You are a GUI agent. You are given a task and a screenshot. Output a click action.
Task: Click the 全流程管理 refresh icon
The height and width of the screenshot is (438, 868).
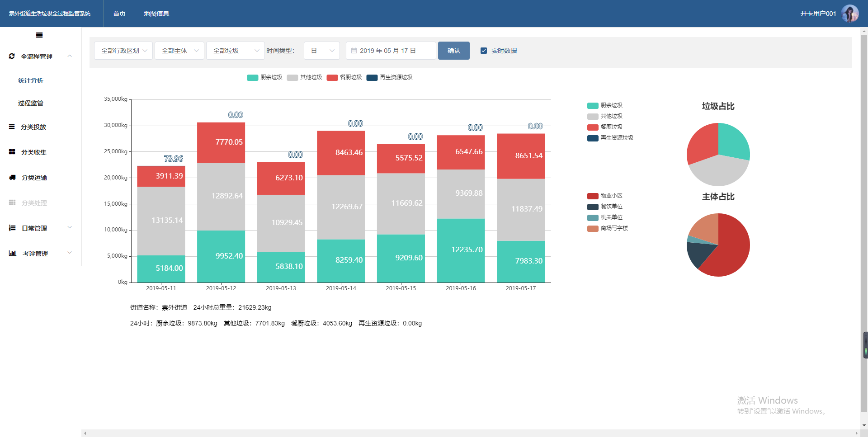point(12,57)
